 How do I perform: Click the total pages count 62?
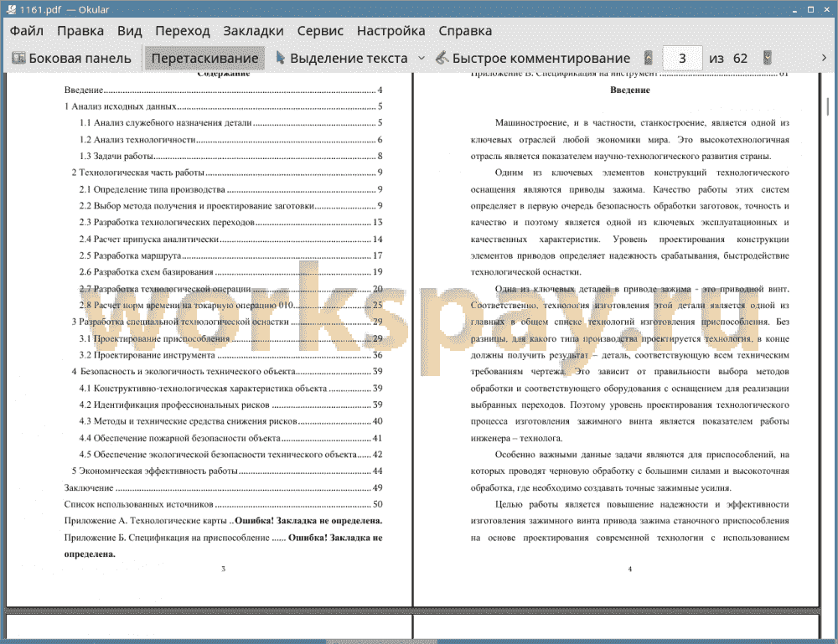[740, 59]
